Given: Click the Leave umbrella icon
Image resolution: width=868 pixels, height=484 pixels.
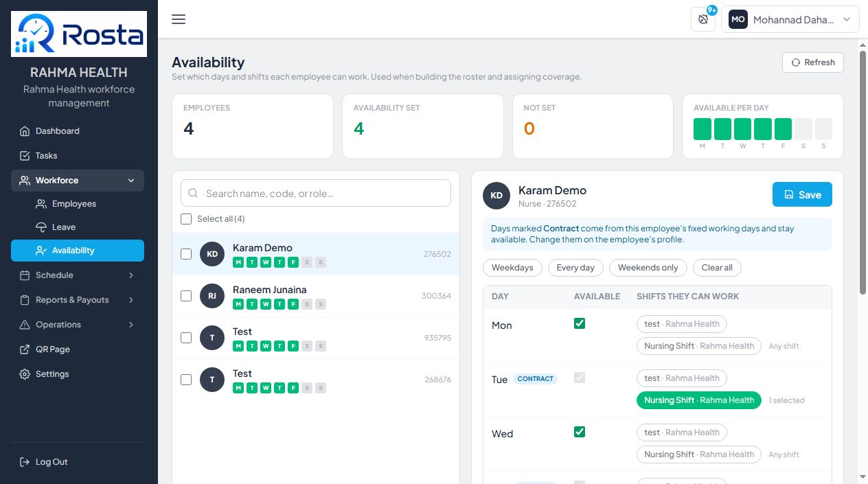Looking at the screenshot, I should click(x=41, y=227).
